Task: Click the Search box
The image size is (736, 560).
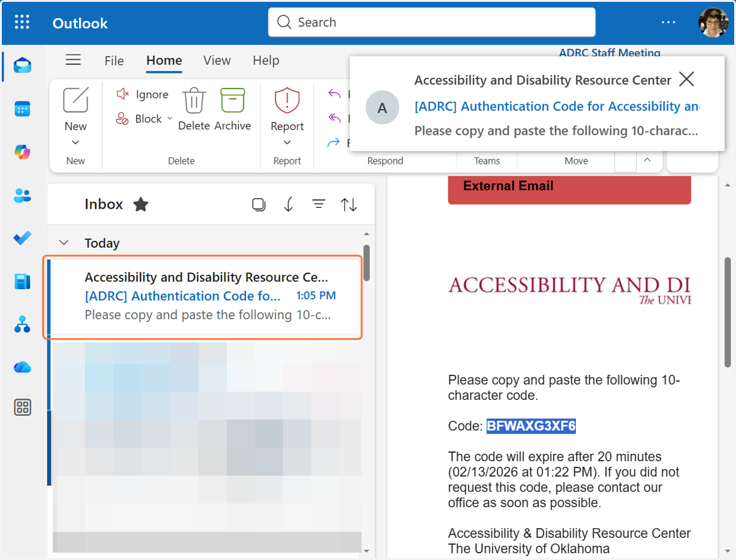Action: coord(432,22)
